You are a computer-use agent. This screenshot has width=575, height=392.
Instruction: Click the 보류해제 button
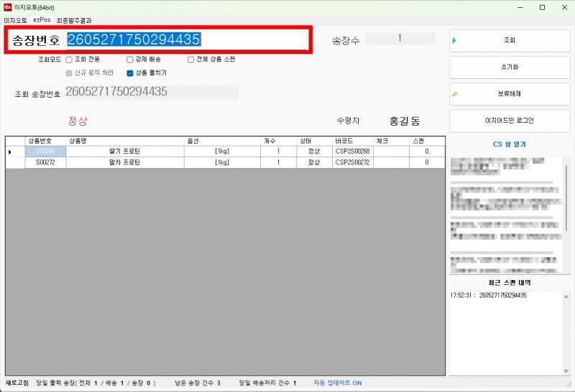510,94
